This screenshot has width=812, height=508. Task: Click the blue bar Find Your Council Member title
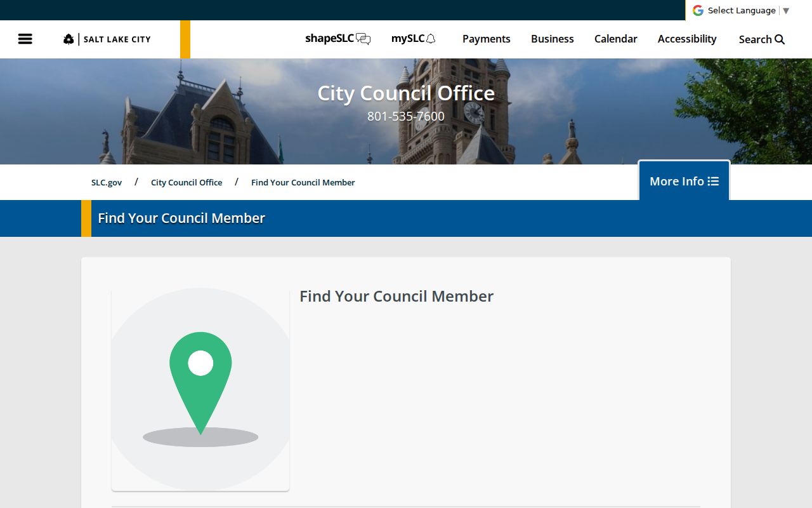[181, 218]
